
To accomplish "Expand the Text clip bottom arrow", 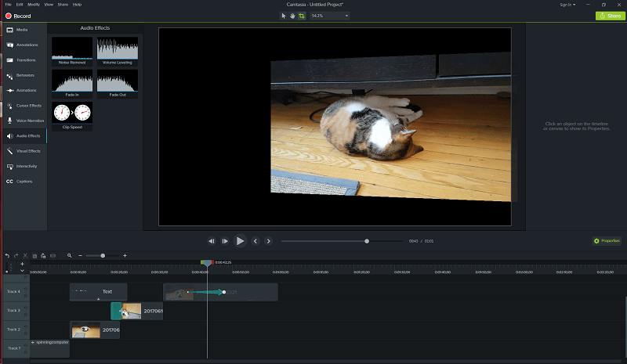I will tap(99, 299).
